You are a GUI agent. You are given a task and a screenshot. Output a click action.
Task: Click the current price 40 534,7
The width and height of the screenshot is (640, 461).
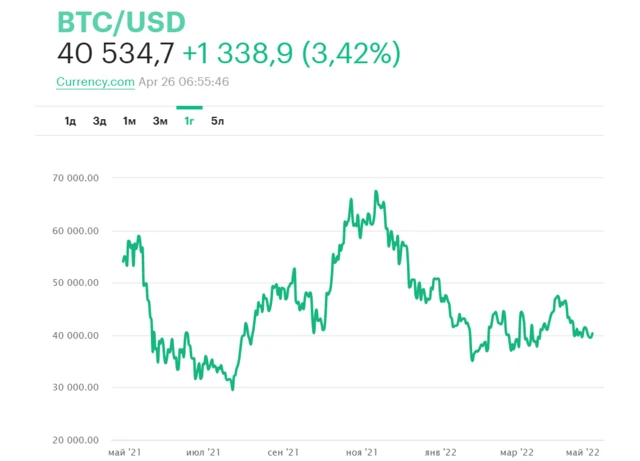coord(116,54)
